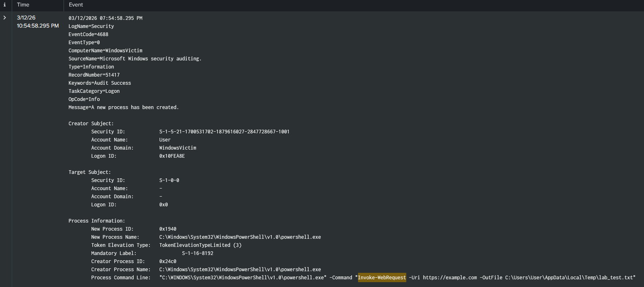Select the RecordNumber=51417 text

(x=94, y=75)
